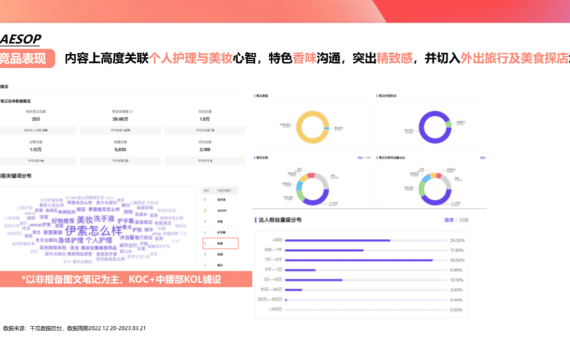The height and width of the screenshot is (360, 570).
Task: Click the 1万-10万 fan-level bar
Action: 314,280
